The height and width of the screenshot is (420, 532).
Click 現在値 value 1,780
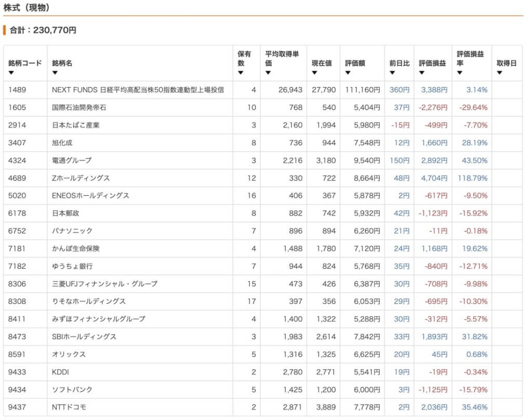326,249
